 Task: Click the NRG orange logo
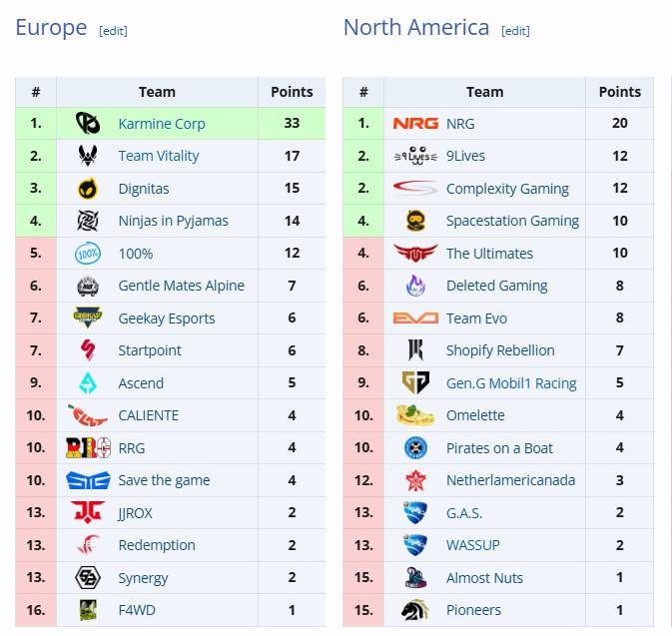coord(415,124)
